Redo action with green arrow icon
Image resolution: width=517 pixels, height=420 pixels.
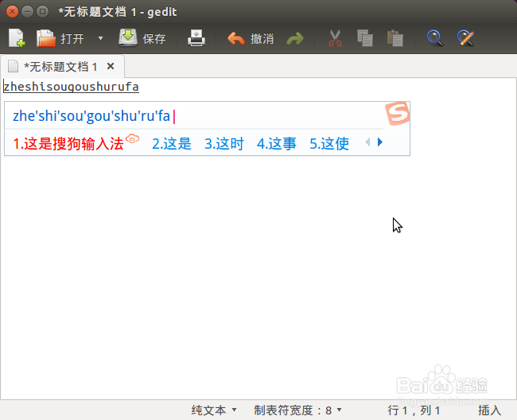click(x=295, y=38)
